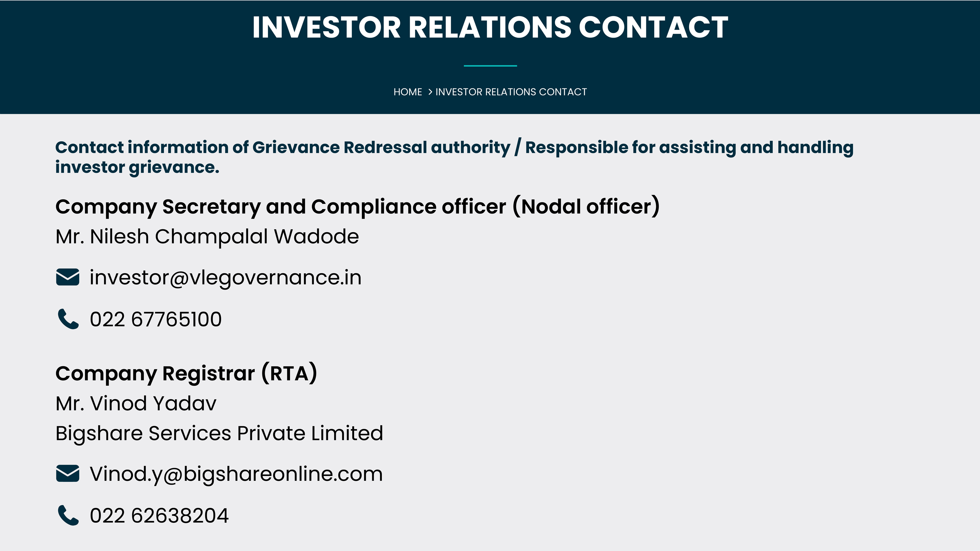
Task: Go to HOME via the breadcrumb
Action: tap(407, 92)
